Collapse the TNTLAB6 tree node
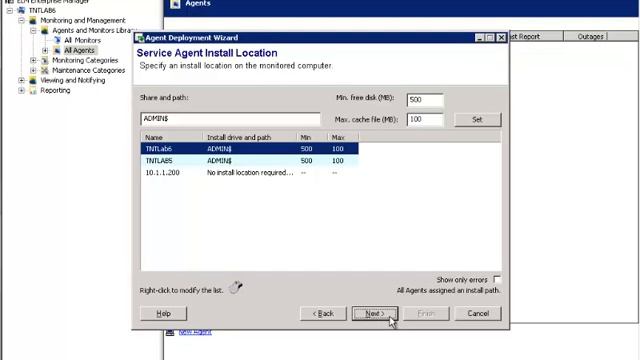Image resolution: width=640 pixels, height=360 pixels. pyautogui.click(x=10, y=10)
